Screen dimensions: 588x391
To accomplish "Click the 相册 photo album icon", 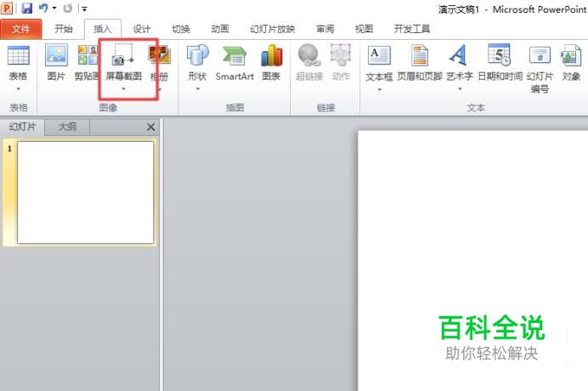I will pos(160,55).
